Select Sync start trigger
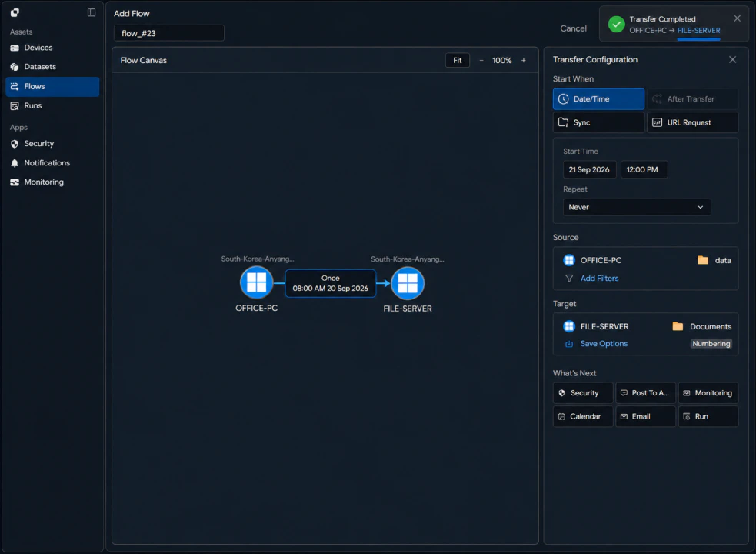756x554 pixels. (598, 122)
